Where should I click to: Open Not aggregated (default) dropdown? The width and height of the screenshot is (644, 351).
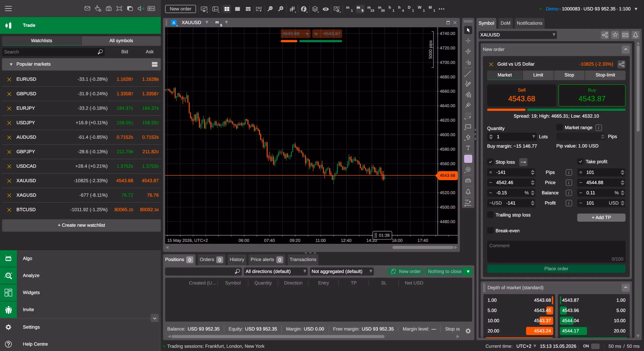[x=341, y=271]
